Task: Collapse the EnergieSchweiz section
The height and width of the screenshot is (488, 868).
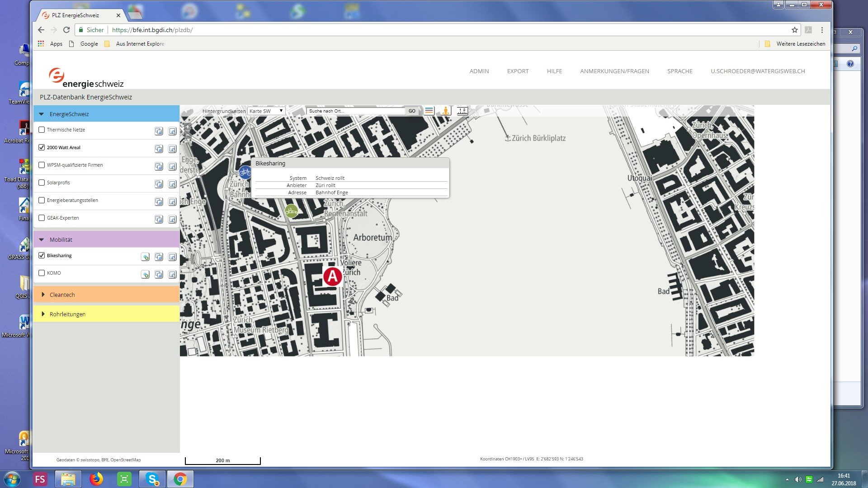Action: [107, 114]
